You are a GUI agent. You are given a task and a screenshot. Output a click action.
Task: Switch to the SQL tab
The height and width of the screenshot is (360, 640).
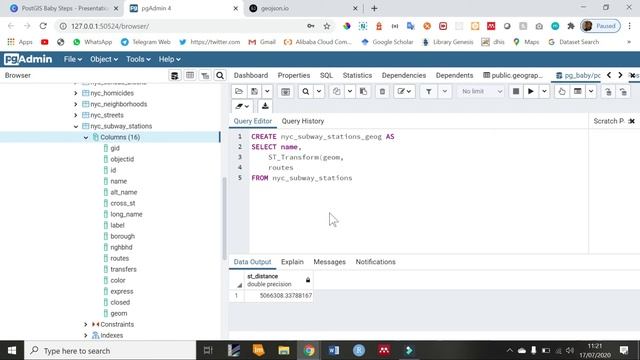pyautogui.click(x=326, y=75)
